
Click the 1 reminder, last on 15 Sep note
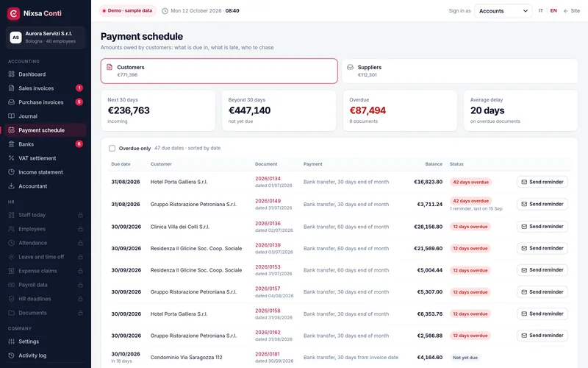(x=476, y=209)
